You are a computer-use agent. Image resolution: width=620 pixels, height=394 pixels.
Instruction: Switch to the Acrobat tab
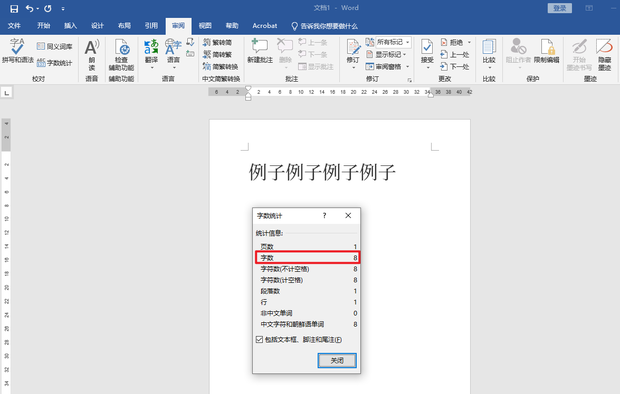[x=265, y=26]
